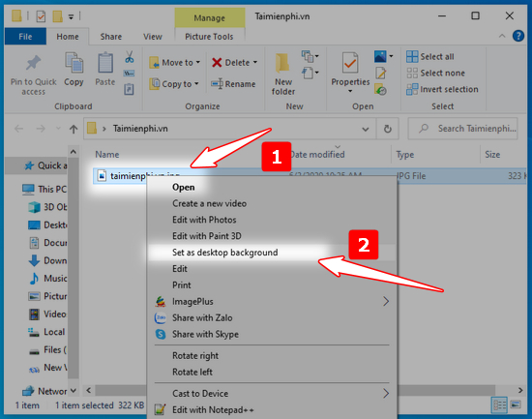
Task: Click navigation pane scroll up arrow
Action: 74,152
